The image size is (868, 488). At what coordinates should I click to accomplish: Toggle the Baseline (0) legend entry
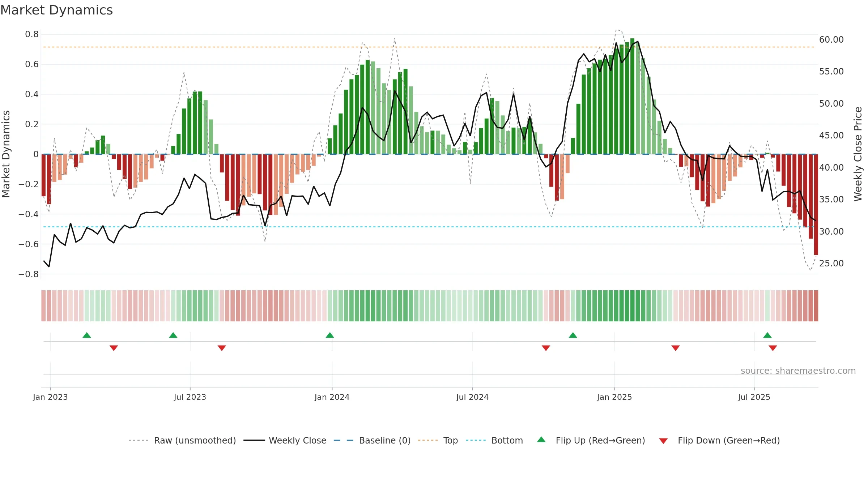372,440
